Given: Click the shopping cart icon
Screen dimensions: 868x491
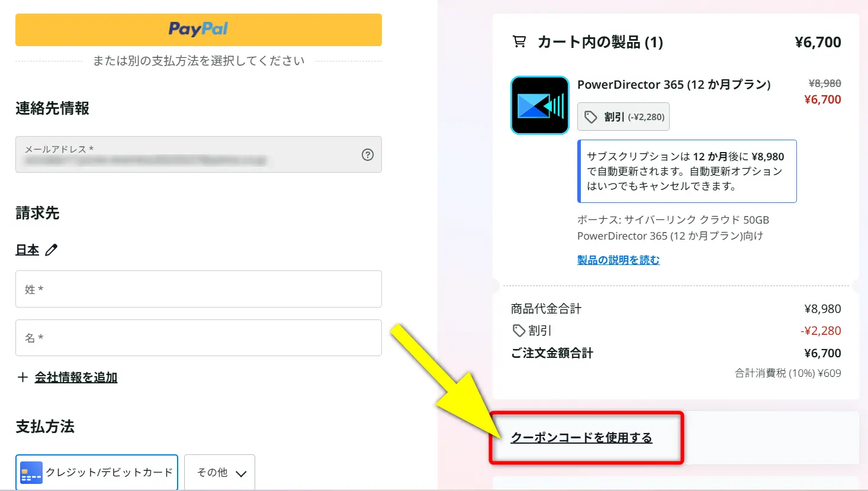Looking at the screenshot, I should (x=519, y=42).
